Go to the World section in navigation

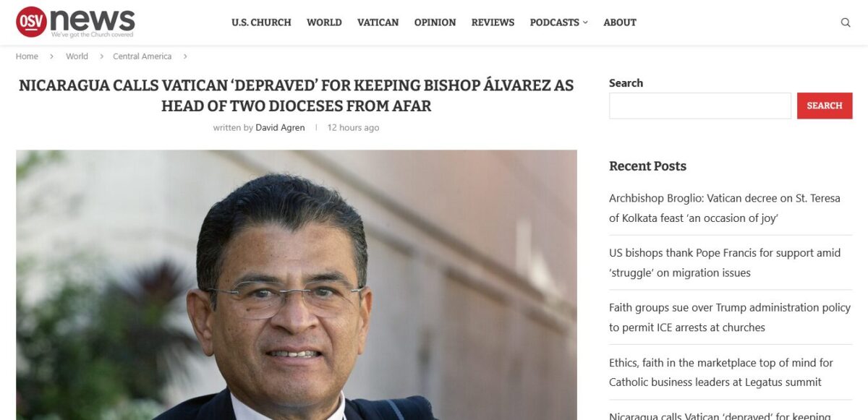(x=324, y=22)
